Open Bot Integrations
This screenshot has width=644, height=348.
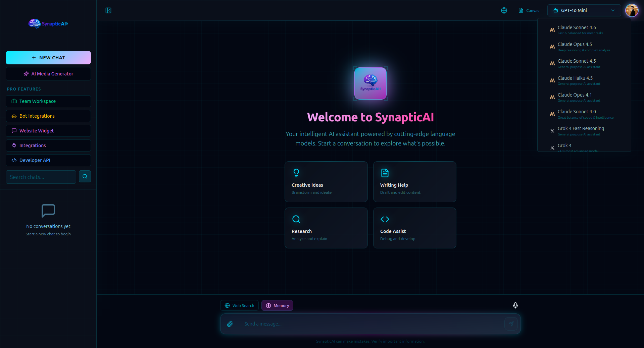(48, 116)
